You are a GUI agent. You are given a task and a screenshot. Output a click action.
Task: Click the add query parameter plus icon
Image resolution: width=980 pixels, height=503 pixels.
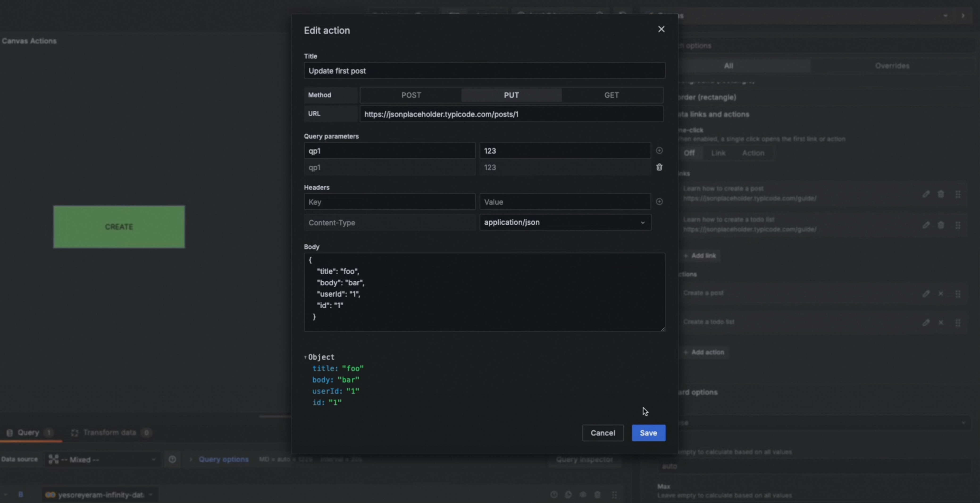(659, 151)
